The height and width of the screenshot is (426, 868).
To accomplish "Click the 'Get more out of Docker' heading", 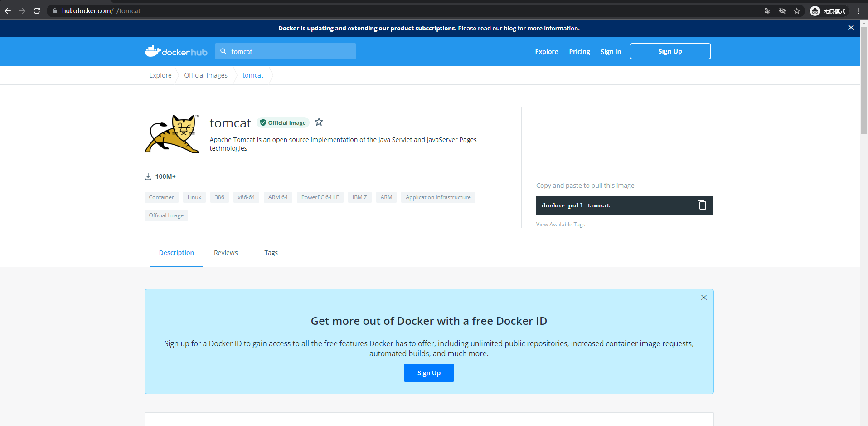I will click(429, 321).
